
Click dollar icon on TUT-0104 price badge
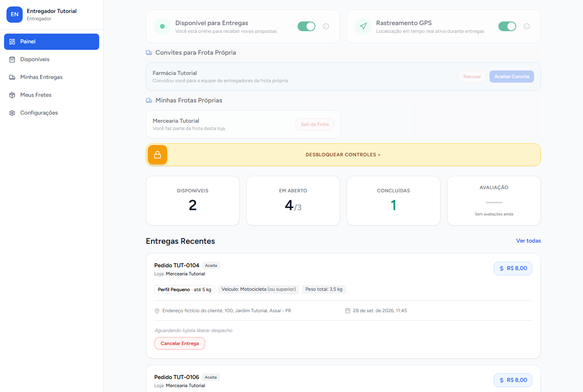pos(502,268)
